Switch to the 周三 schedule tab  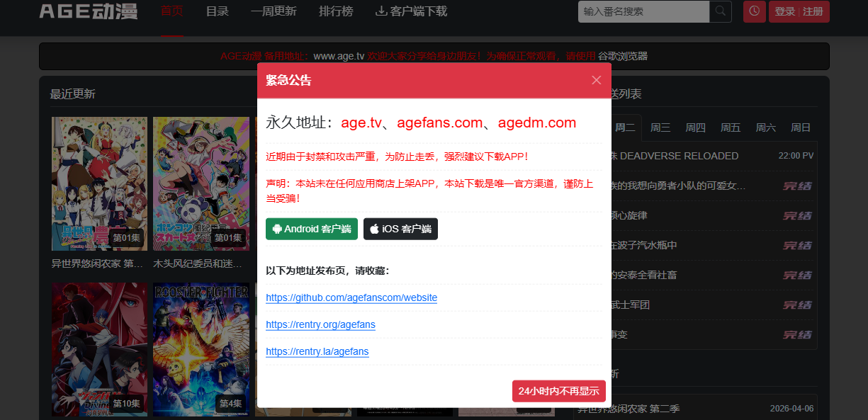point(659,127)
